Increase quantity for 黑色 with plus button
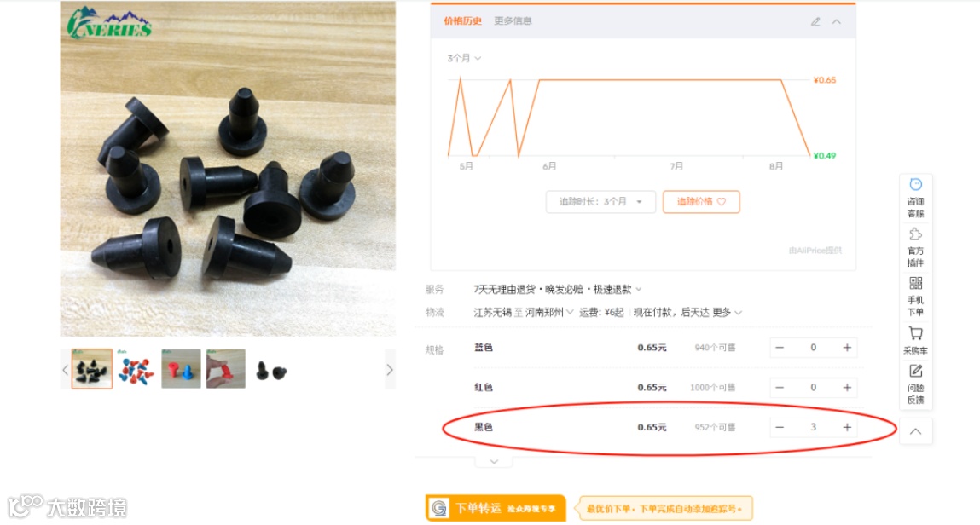Image resolution: width=980 pixels, height=525 pixels. [x=847, y=427]
